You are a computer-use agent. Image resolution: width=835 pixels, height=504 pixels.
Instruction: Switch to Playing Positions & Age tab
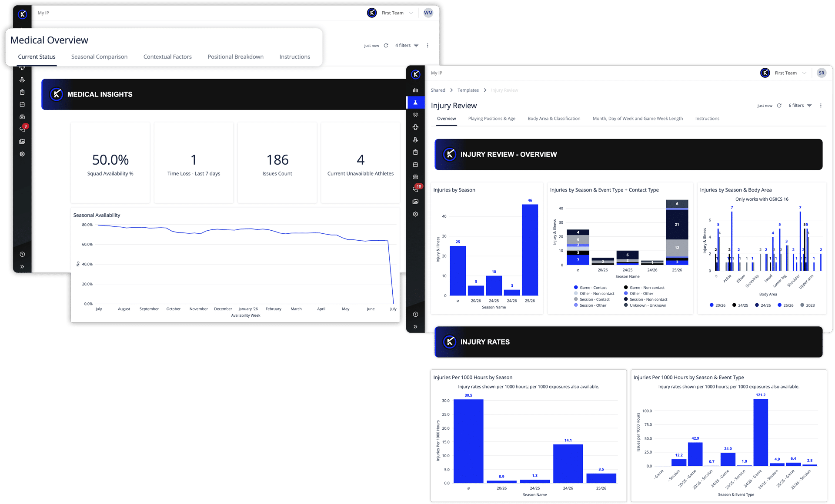click(491, 119)
